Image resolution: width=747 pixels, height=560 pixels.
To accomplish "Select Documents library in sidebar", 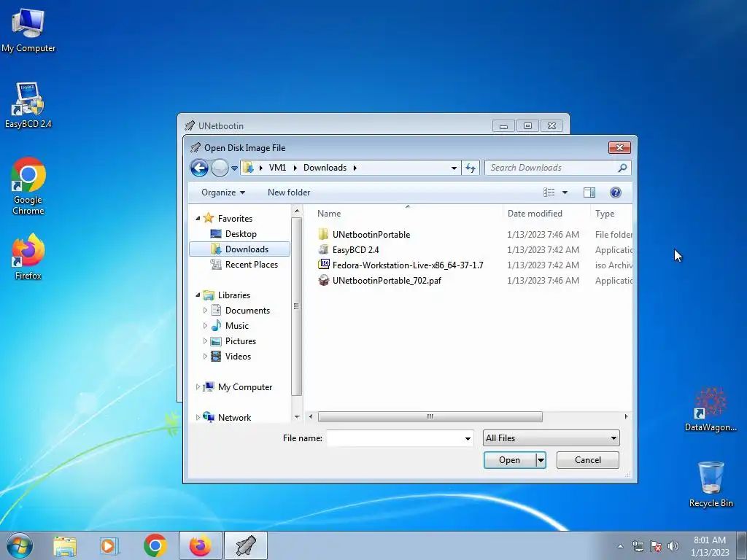I will click(247, 311).
